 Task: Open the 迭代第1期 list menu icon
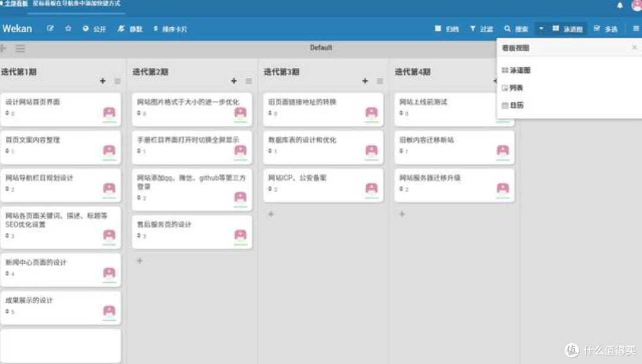tap(118, 81)
